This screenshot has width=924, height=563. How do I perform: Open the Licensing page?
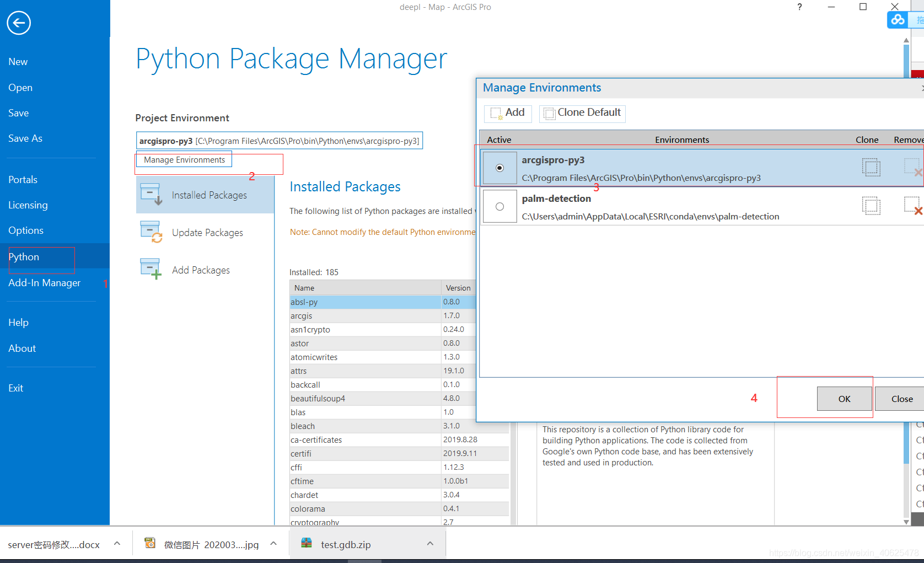pyautogui.click(x=28, y=205)
